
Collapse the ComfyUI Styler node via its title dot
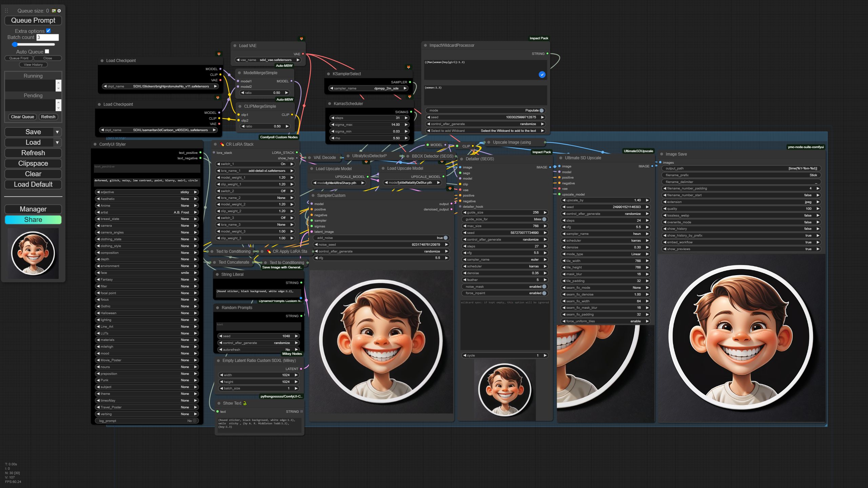[x=95, y=144]
